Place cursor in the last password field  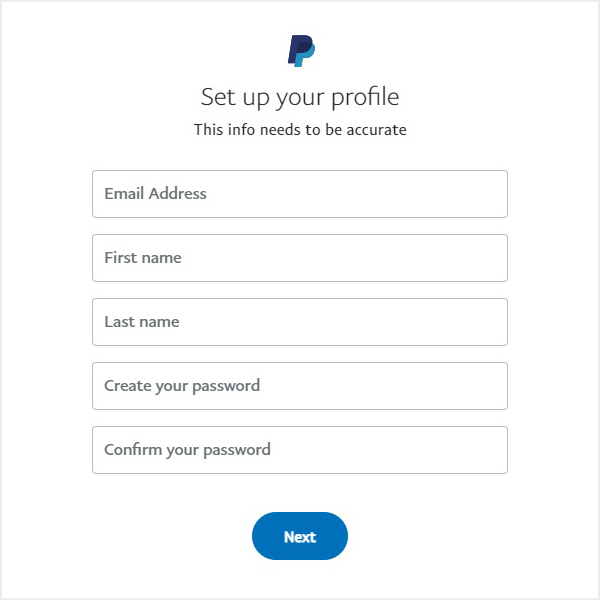click(300, 450)
